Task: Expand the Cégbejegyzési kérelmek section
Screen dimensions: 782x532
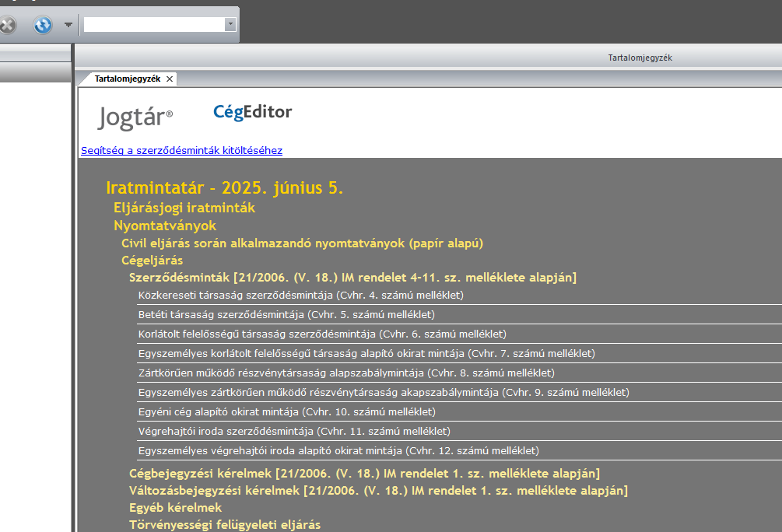Action: 363,473
